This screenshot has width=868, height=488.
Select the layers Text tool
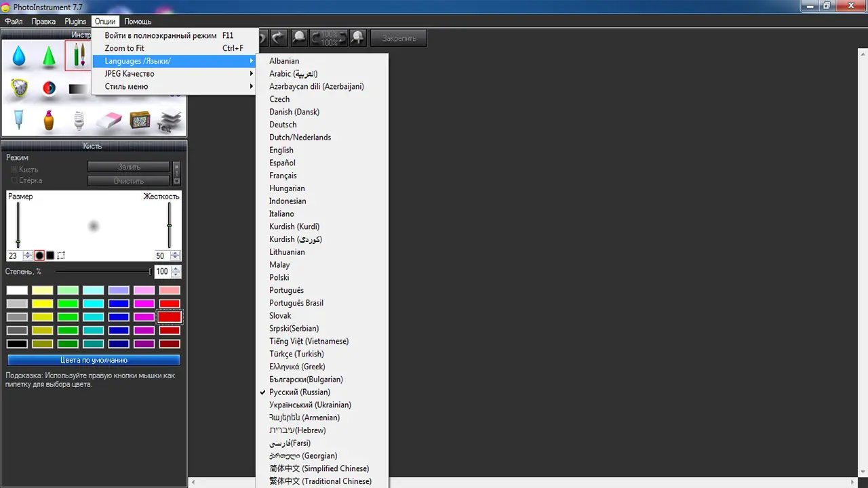click(x=170, y=120)
